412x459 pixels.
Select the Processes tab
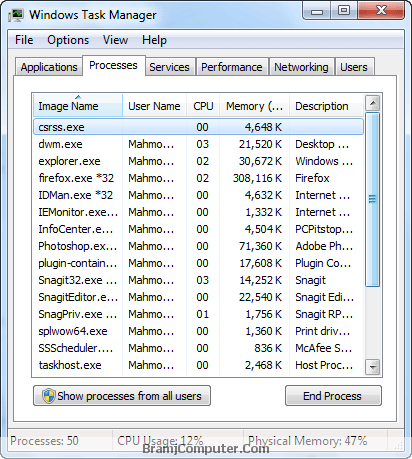pyautogui.click(x=113, y=65)
